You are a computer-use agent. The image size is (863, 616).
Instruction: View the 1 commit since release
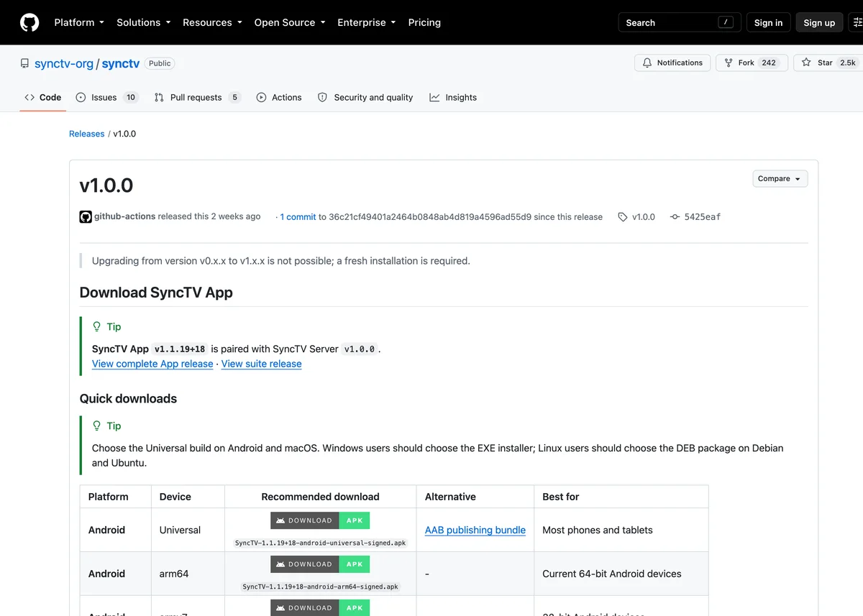point(298,216)
